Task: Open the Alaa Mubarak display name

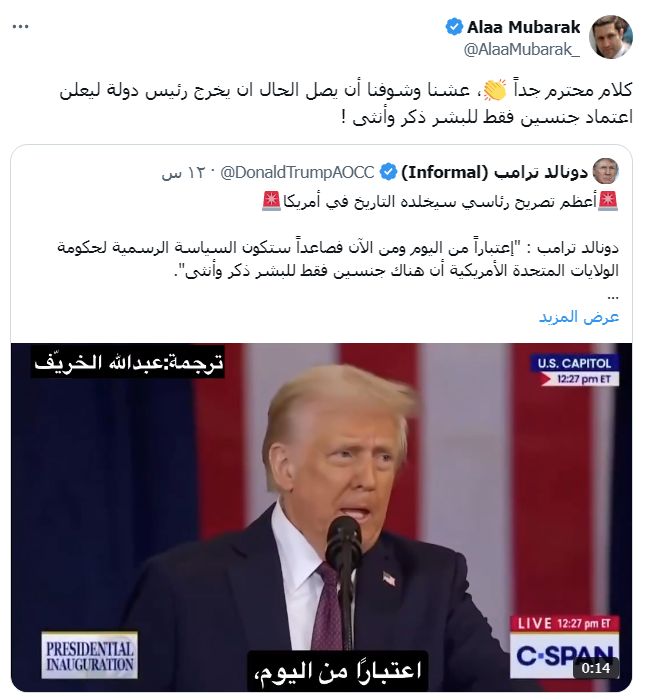Action: (x=523, y=27)
